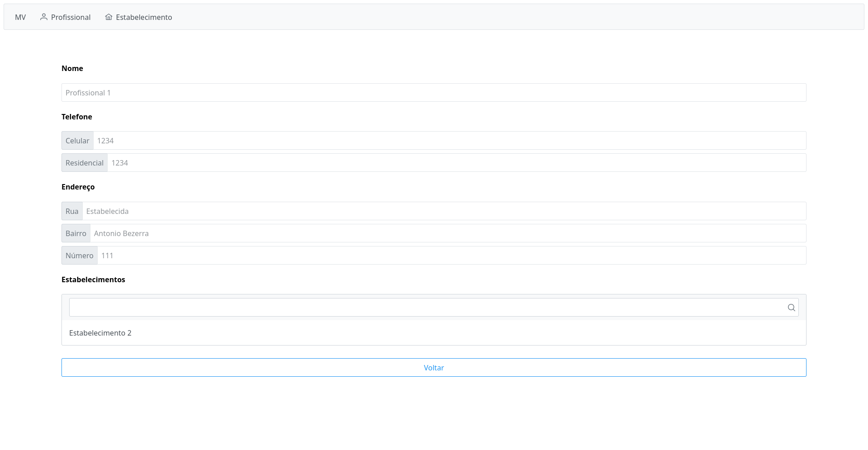Click the Celular label addon
This screenshot has width=868, height=450.
[x=77, y=141]
